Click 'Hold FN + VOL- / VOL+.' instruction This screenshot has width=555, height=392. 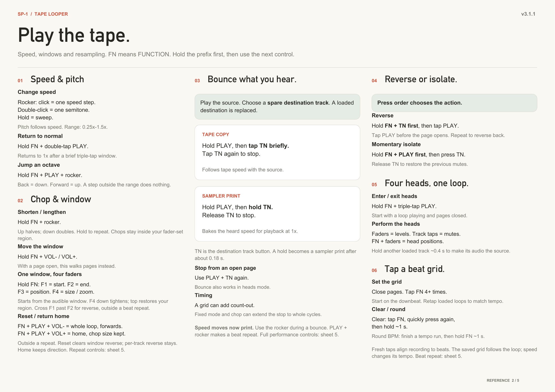click(x=47, y=257)
